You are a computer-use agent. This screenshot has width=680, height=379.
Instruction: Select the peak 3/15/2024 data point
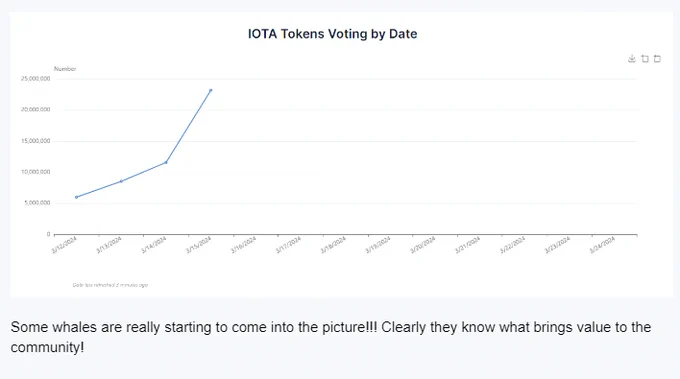[x=211, y=90]
